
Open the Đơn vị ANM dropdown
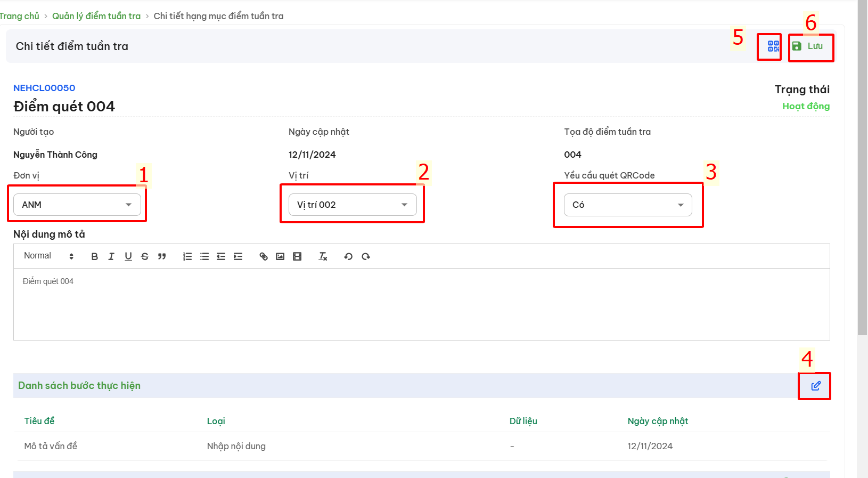tap(77, 205)
